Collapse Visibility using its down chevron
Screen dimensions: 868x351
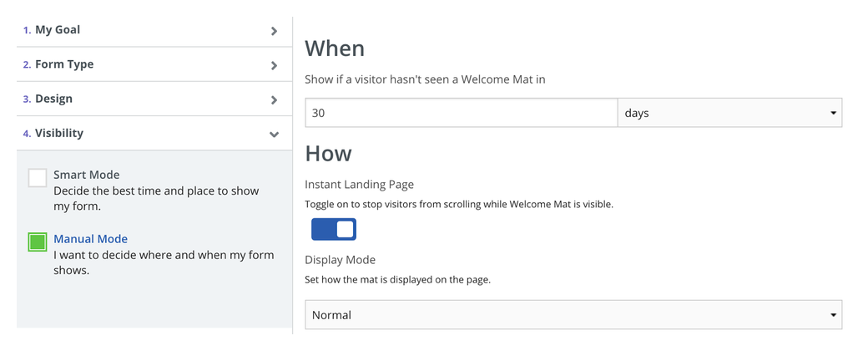pyautogui.click(x=274, y=135)
